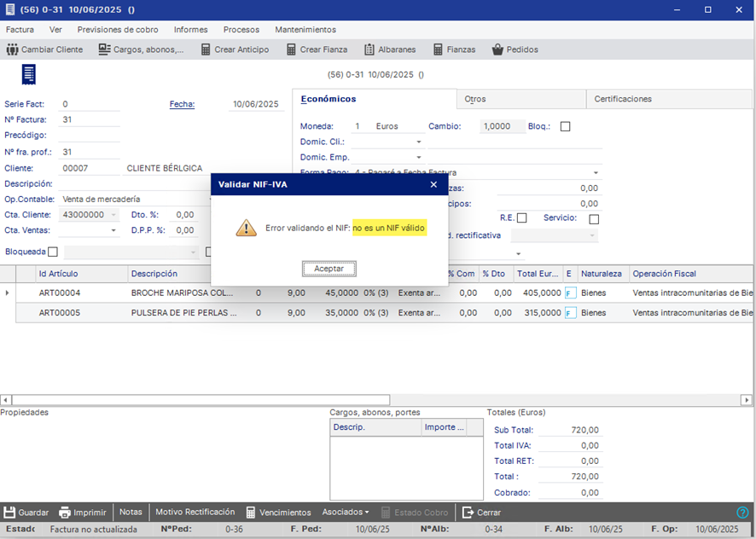Toggle the Bloq. checkbox
This screenshot has width=756, height=539.
565,126
